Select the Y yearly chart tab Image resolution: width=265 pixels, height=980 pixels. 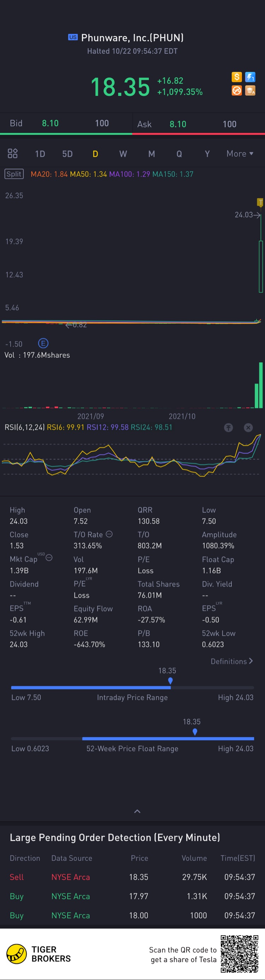[x=207, y=154]
